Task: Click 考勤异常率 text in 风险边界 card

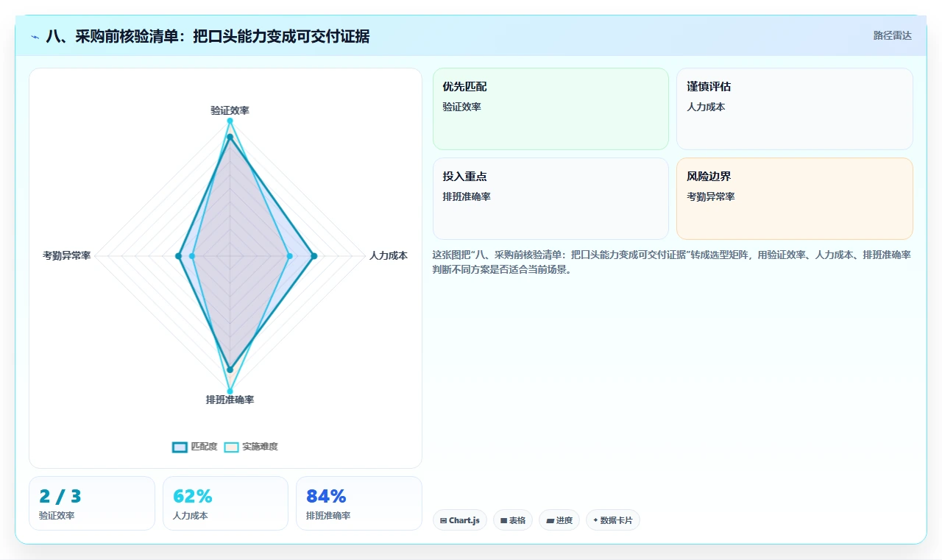Action: point(711,196)
